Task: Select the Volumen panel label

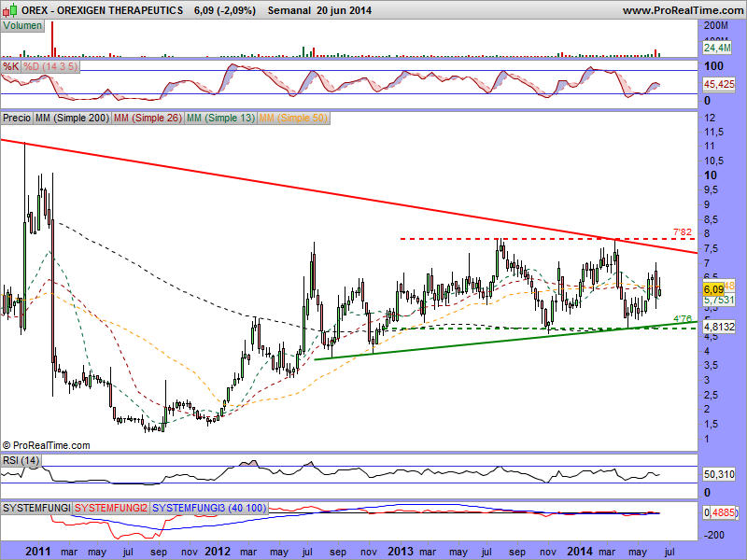Action: [22, 26]
